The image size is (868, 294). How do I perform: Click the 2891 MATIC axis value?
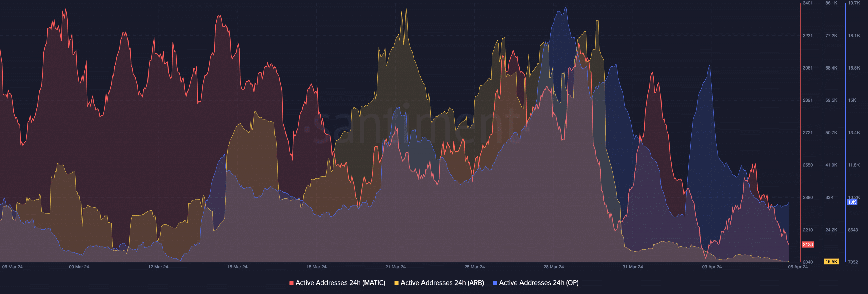pyautogui.click(x=808, y=100)
